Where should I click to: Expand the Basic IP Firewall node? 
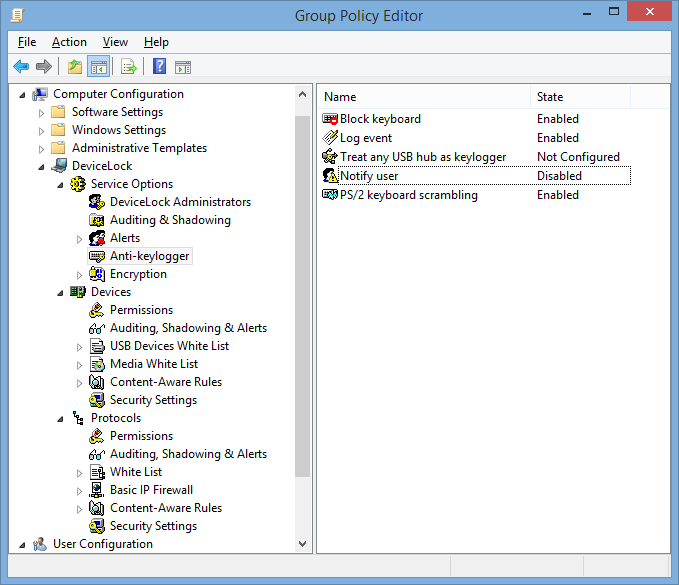click(x=79, y=491)
